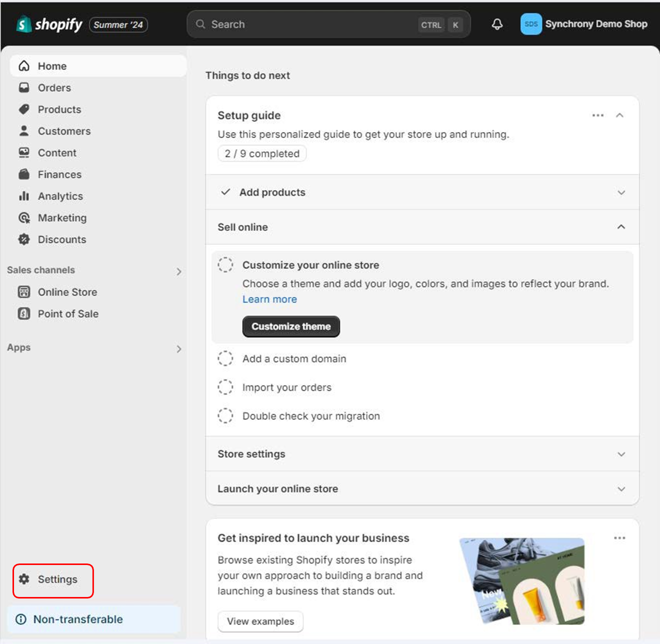Mark Add a custom domain complete
Viewport: 660px width, 644px height.
(x=225, y=358)
